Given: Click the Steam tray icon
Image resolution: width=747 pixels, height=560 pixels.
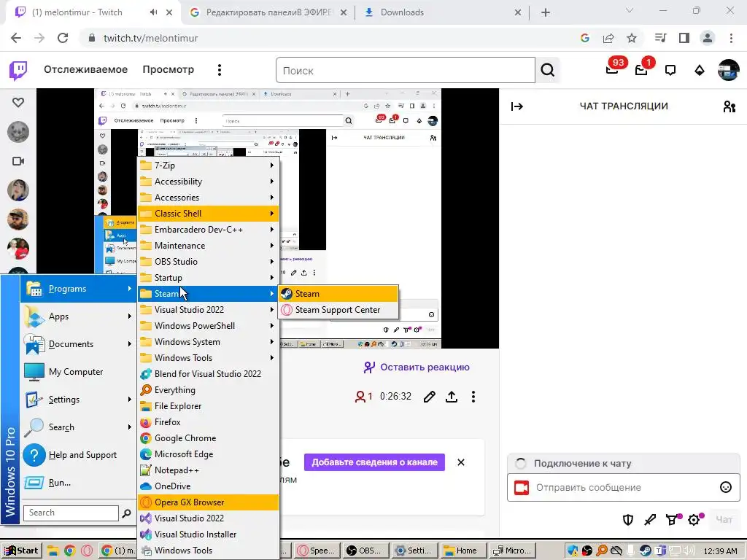Looking at the screenshot, I should [646, 551].
